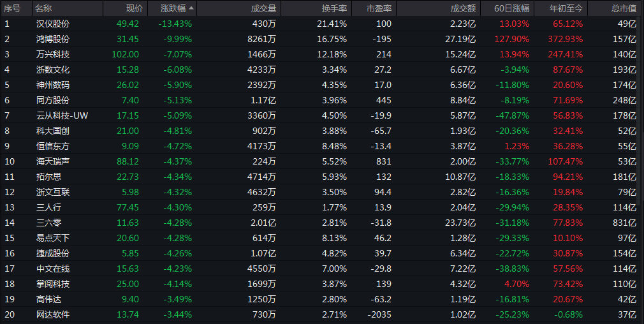This screenshot has width=644, height=324.
Task: Click market cap 37亿 for 网达软件
Action: 627,314
